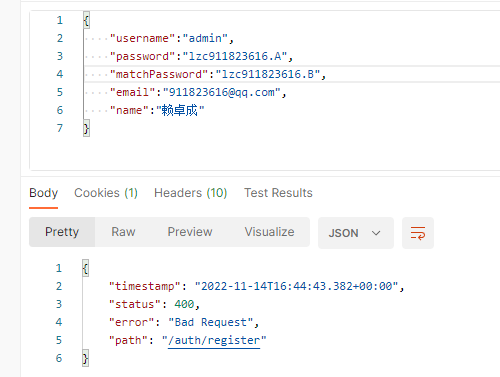Select the Pretty view mode
The image size is (500, 377).
point(62,232)
